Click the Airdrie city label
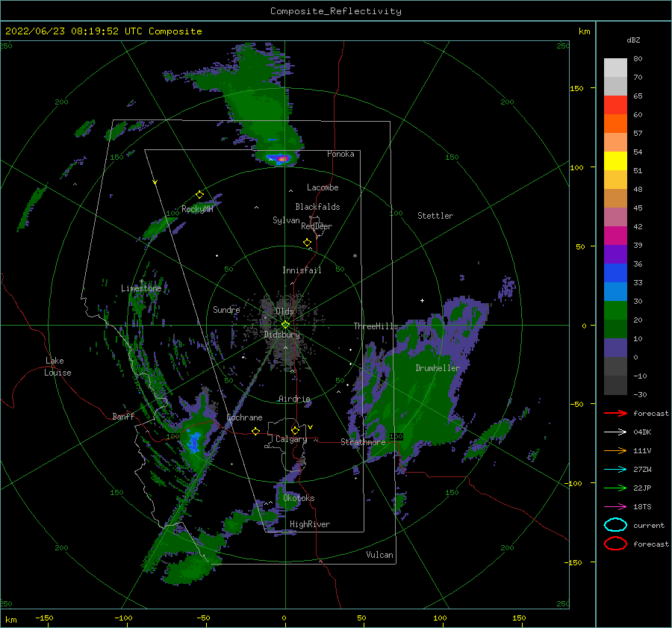Screen dimensions: 672x628 pyautogui.click(x=294, y=399)
